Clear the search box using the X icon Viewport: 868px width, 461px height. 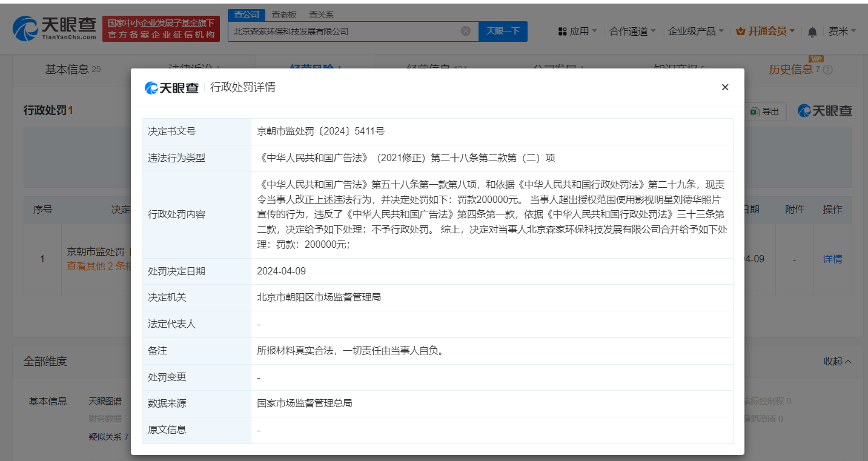click(x=465, y=31)
